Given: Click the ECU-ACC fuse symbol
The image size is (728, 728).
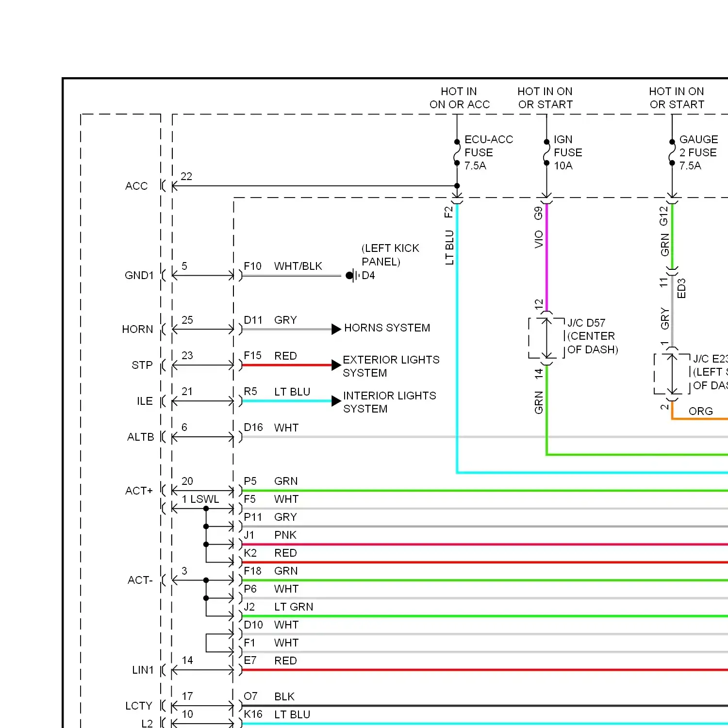Looking at the screenshot, I should point(457,152).
